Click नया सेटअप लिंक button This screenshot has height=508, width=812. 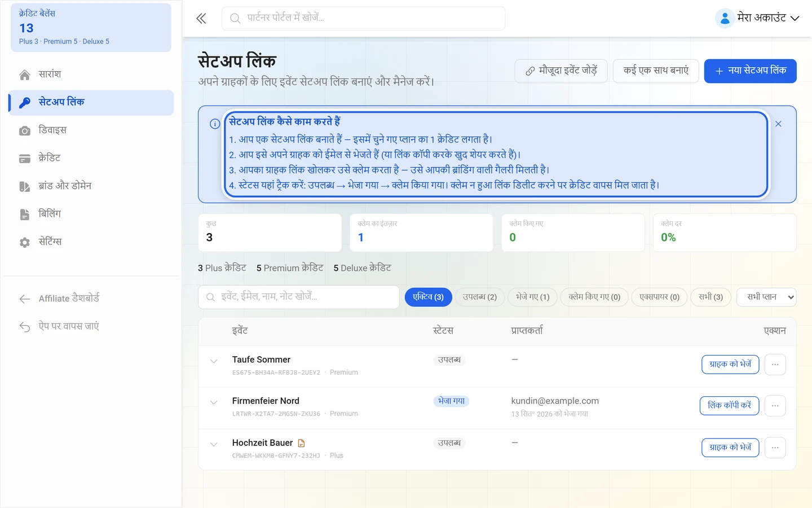click(750, 71)
